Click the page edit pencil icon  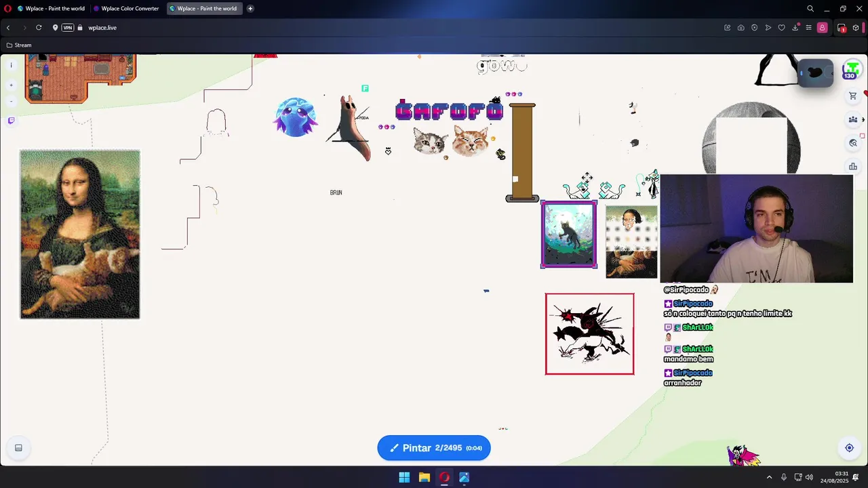pos(727,28)
